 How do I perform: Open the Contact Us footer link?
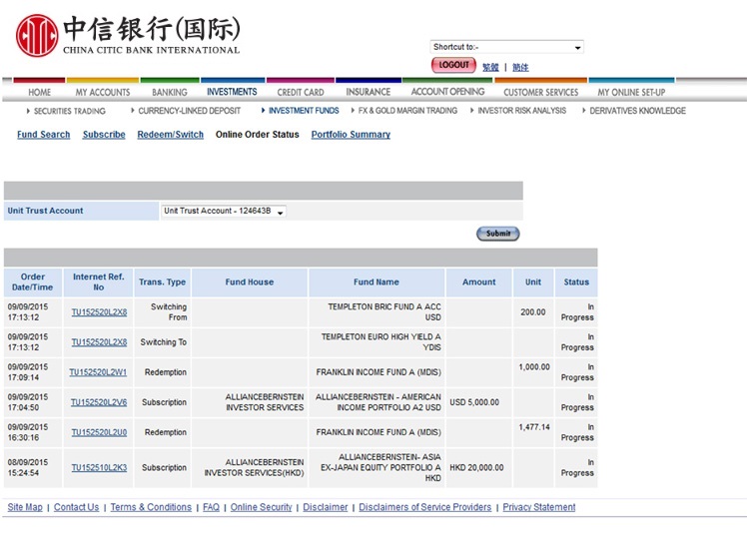coord(76,507)
